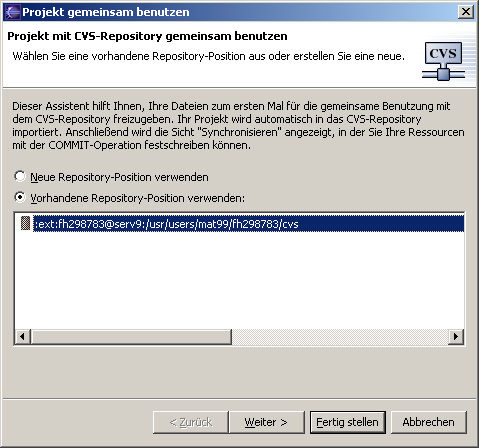The height and width of the screenshot is (448, 479).
Task: Click the Weiter > button
Action: point(267,422)
